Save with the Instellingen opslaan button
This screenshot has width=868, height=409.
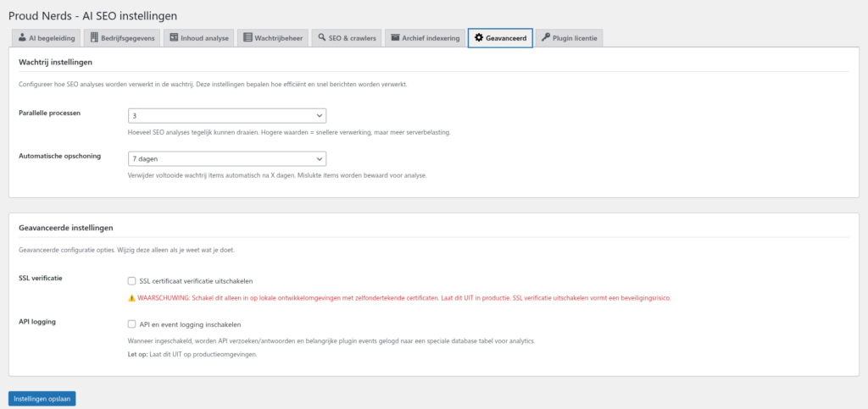42,398
